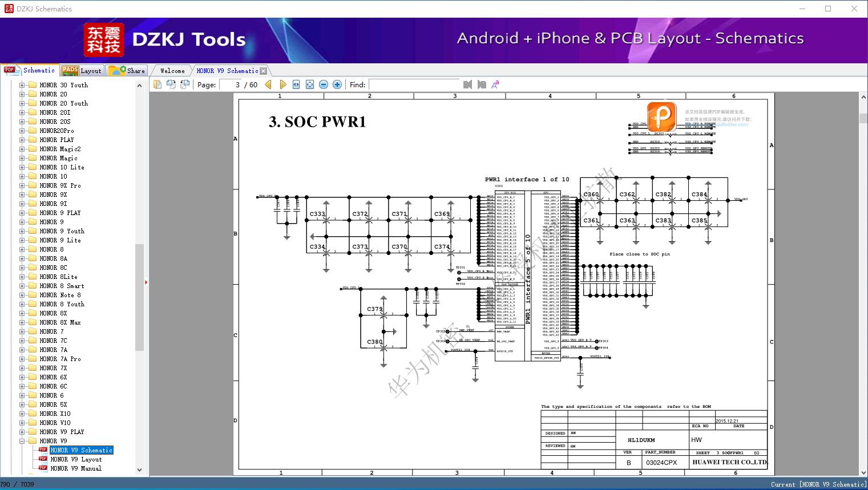The image size is (868, 490).
Task: Click the DZKJ Schematics title bar app icon
Action: click(x=9, y=9)
